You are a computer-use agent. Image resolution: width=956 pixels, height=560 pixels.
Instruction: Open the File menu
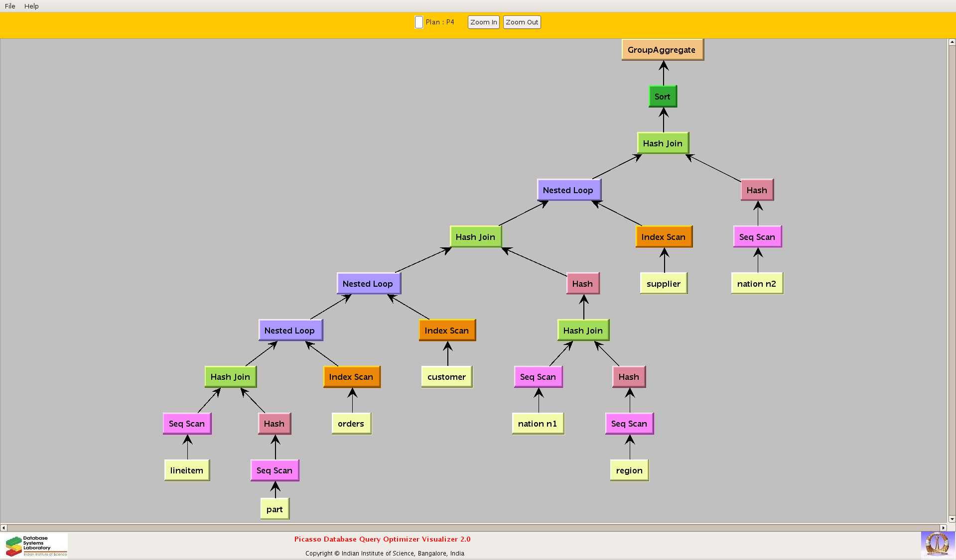point(10,6)
